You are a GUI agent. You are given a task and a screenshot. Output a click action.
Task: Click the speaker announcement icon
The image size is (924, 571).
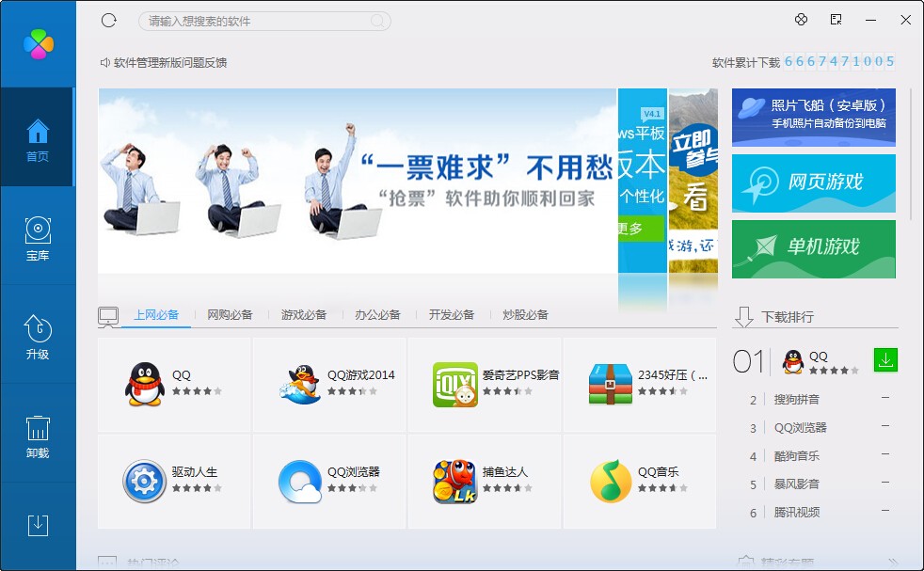[104, 62]
